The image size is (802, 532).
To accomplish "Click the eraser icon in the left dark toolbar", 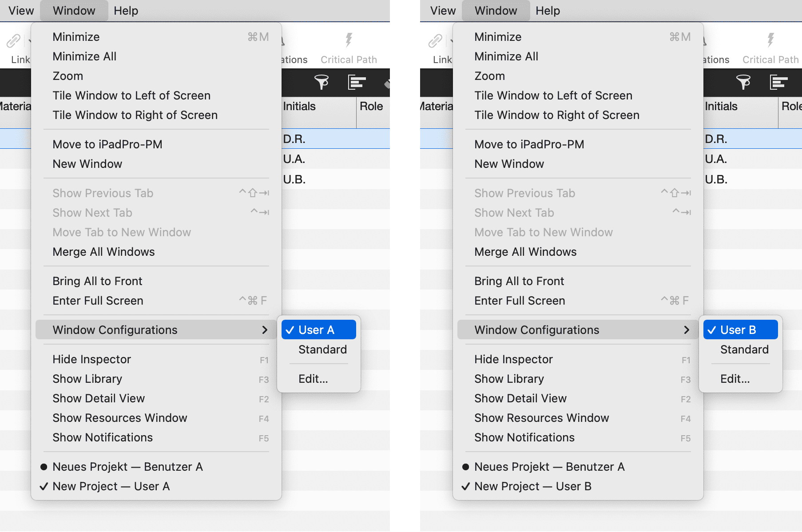I will (x=387, y=83).
